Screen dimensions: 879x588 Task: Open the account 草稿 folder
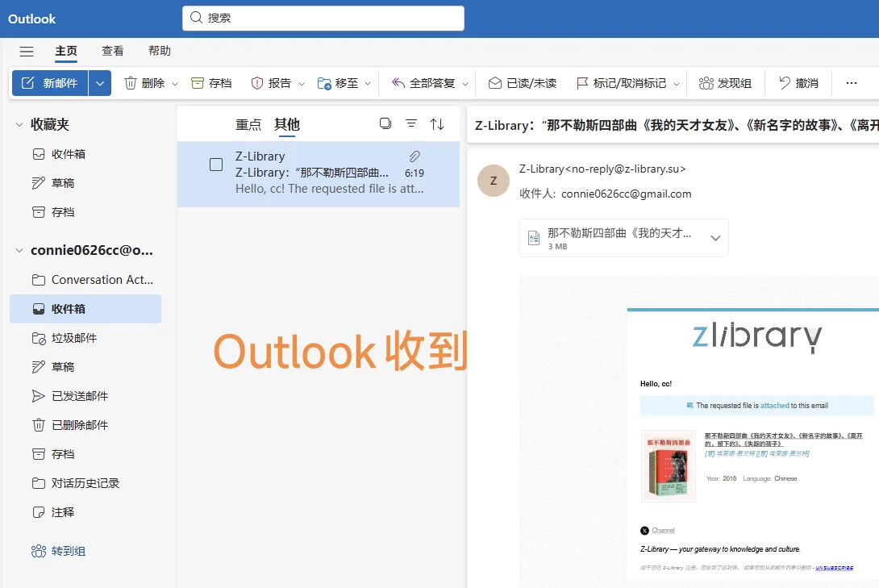click(85, 367)
